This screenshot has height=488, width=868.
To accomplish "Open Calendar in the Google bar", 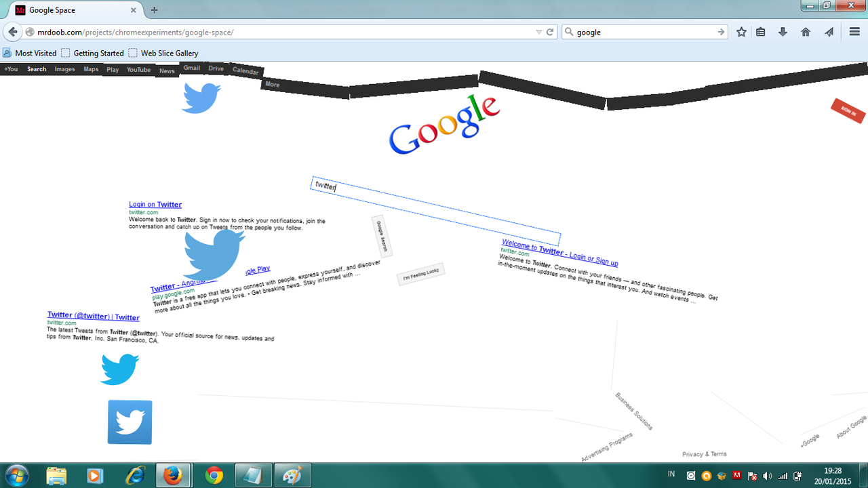I will (245, 70).
